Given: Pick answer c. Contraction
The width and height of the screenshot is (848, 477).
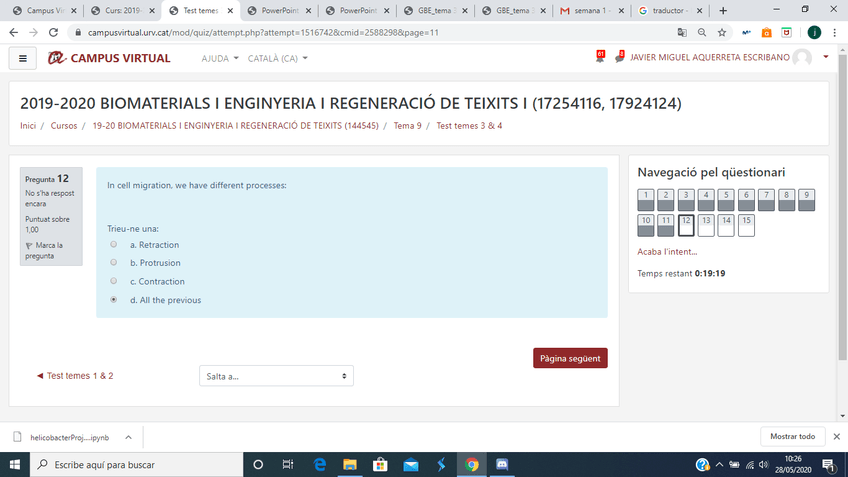Looking at the screenshot, I should pos(114,281).
